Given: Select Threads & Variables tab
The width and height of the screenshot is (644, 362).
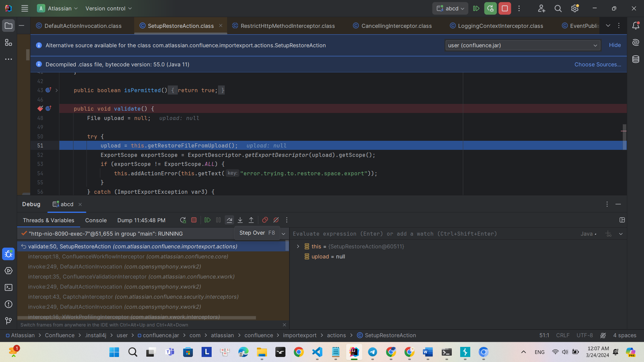Looking at the screenshot, I should pos(48,220).
